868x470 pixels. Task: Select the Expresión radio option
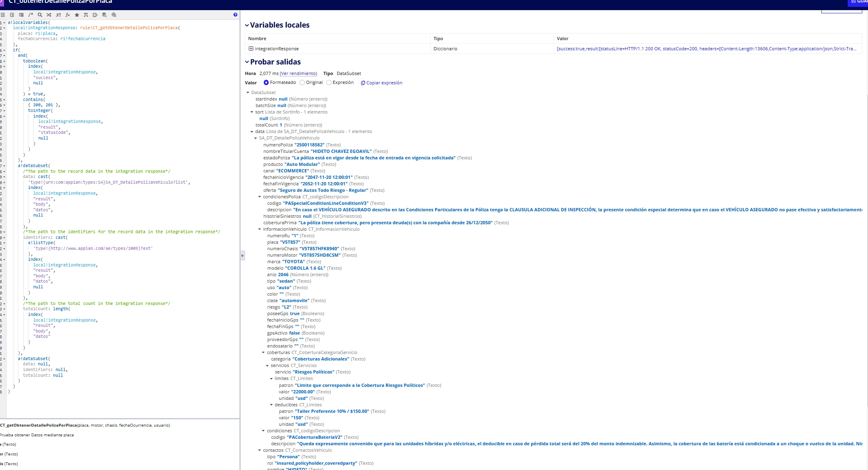(x=329, y=82)
